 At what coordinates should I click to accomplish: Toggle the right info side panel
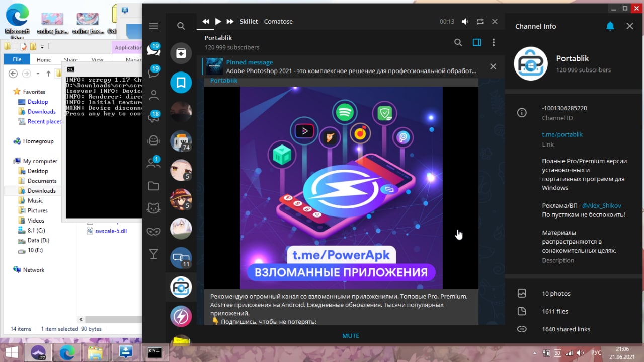click(477, 43)
